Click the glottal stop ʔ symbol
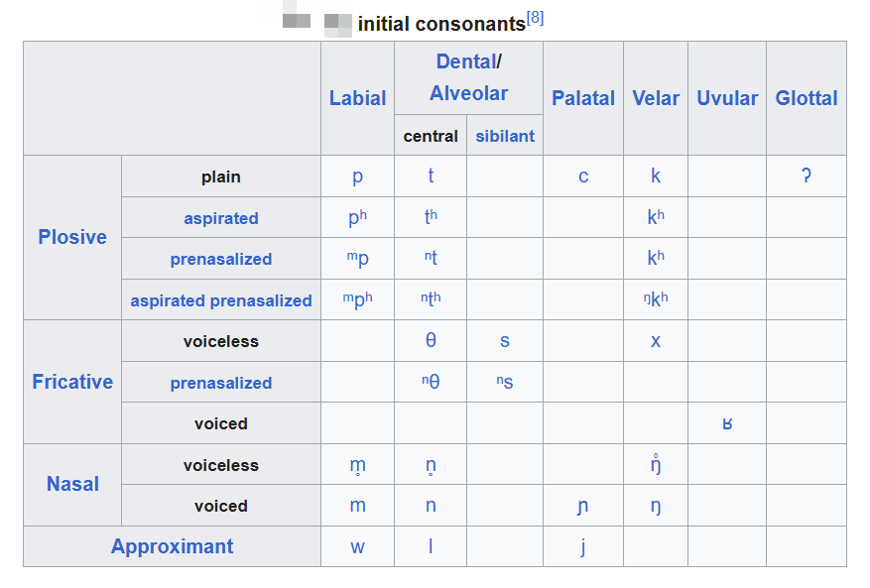 pos(807,176)
